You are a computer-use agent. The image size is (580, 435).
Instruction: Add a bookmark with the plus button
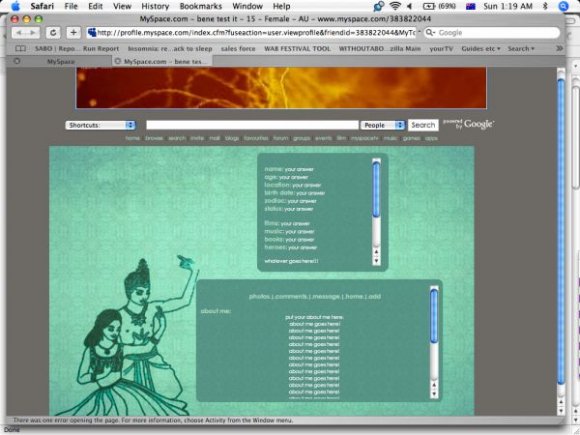[73, 33]
